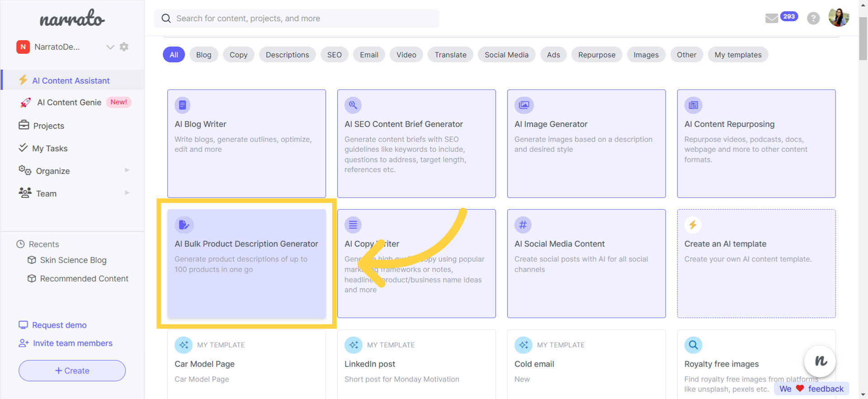Screen dimensions: 868x399
Task: Select the Blog filter tab
Action: (203, 55)
